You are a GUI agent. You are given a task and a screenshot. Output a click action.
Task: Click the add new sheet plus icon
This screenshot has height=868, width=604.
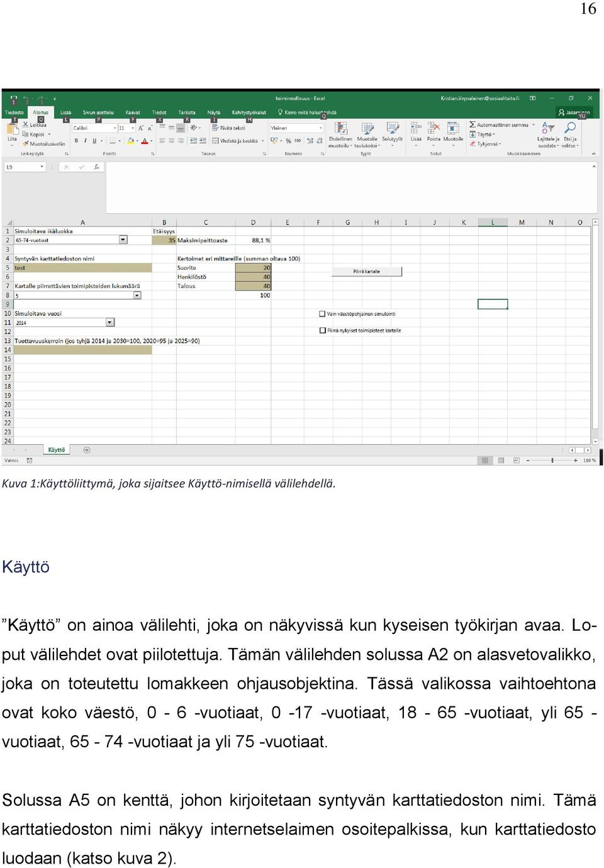87,450
